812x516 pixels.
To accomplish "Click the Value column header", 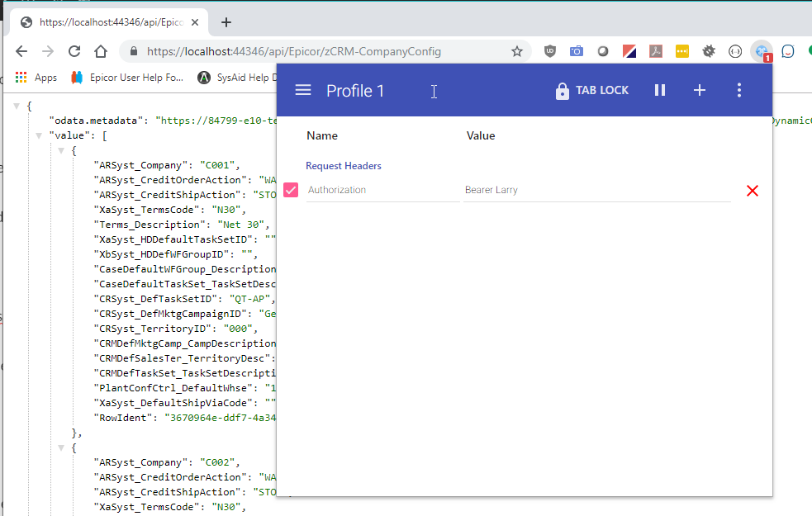I will click(481, 135).
